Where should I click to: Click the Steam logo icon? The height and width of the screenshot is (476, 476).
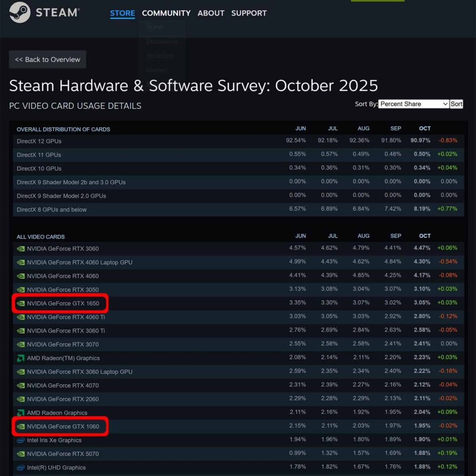(x=20, y=13)
